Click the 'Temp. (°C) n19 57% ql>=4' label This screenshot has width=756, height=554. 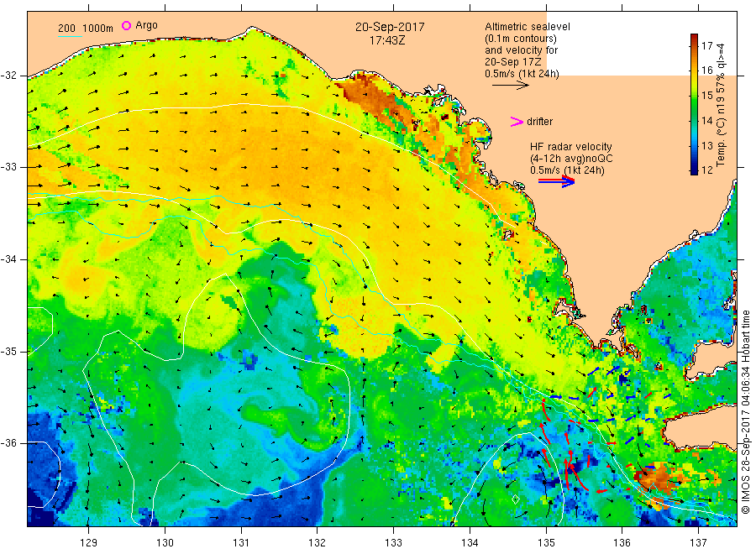721,105
